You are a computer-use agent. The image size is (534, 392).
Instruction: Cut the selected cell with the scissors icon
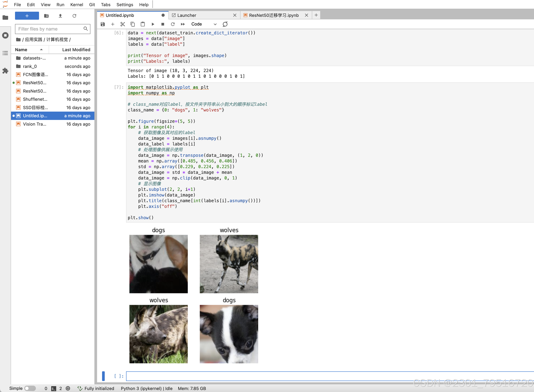(x=123, y=24)
